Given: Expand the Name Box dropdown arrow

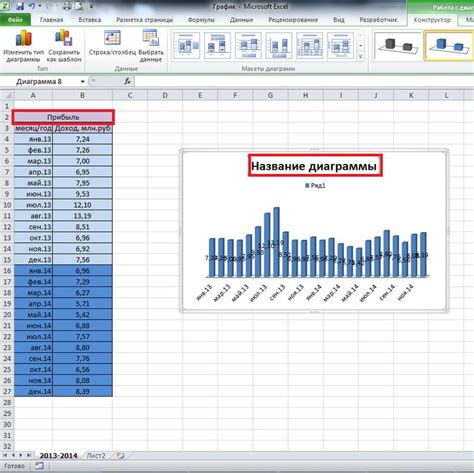Looking at the screenshot, I should pos(82,82).
